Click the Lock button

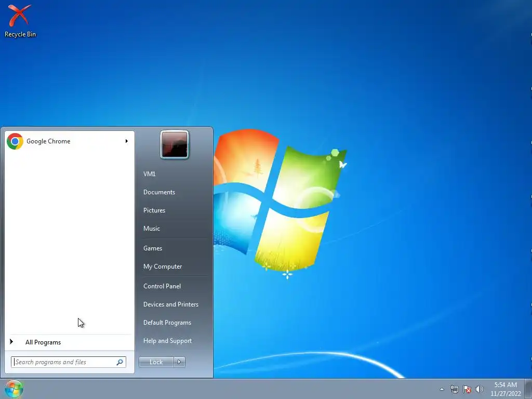156,362
